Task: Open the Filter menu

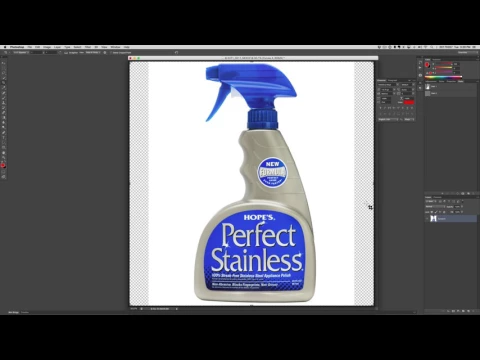Action: [x=88, y=47]
